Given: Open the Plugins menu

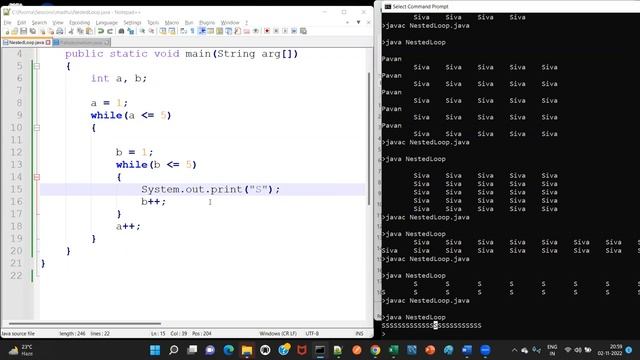Looking at the screenshot, I should [207, 22].
